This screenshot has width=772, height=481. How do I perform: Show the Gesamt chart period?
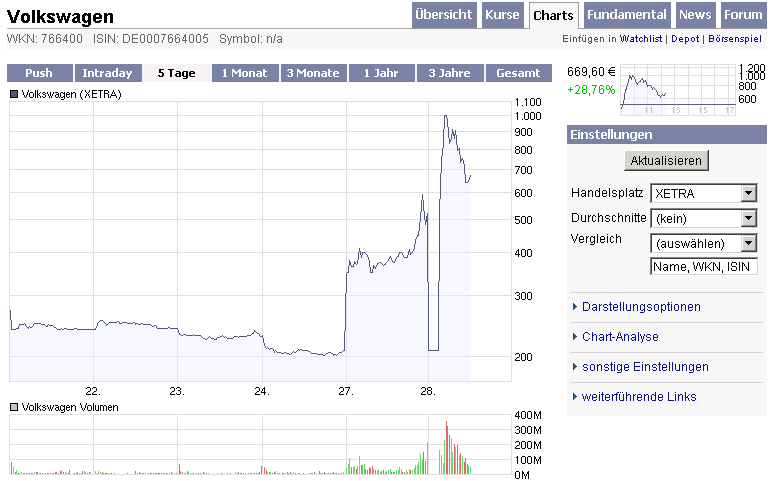518,73
